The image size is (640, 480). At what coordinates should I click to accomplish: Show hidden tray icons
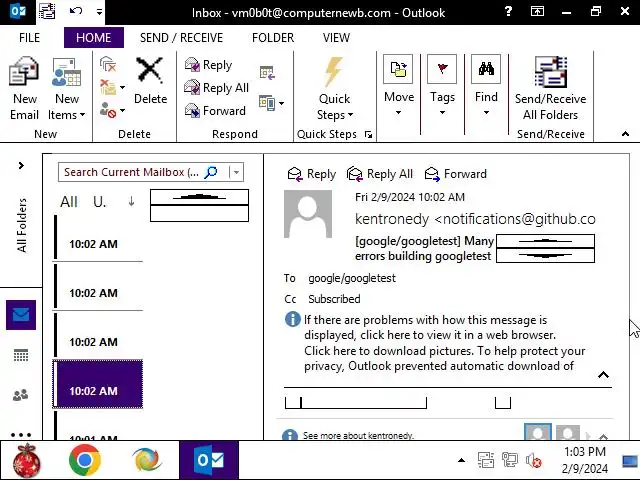(x=461, y=460)
